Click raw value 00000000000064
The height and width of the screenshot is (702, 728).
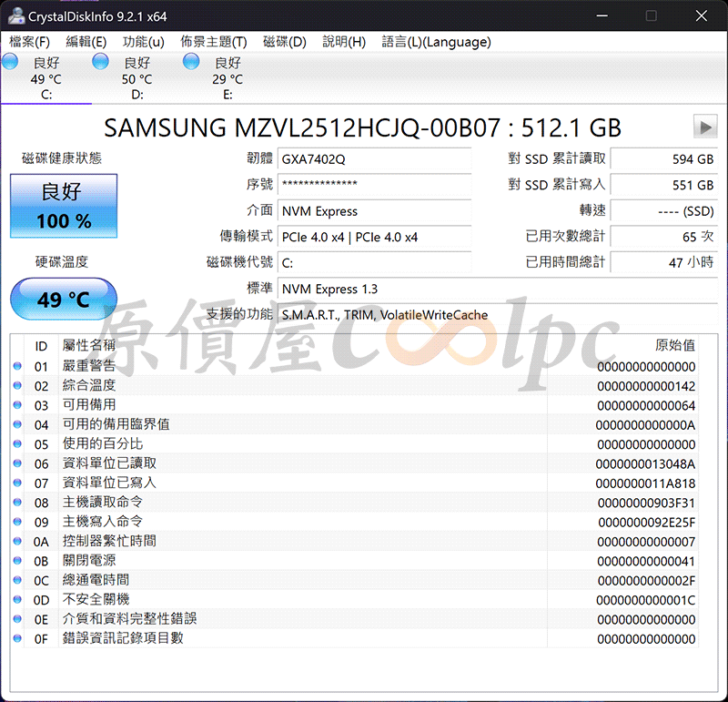point(646,405)
